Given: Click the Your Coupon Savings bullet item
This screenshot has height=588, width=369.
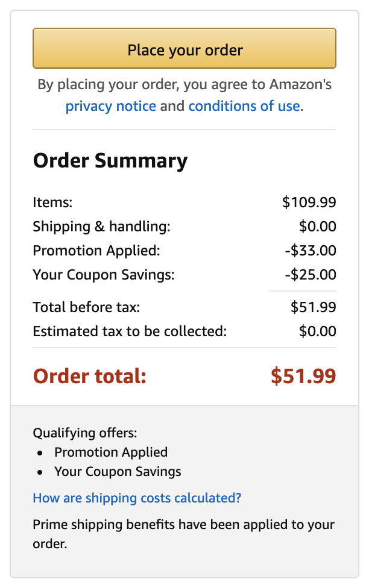Looking at the screenshot, I should click(x=118, y=471).
